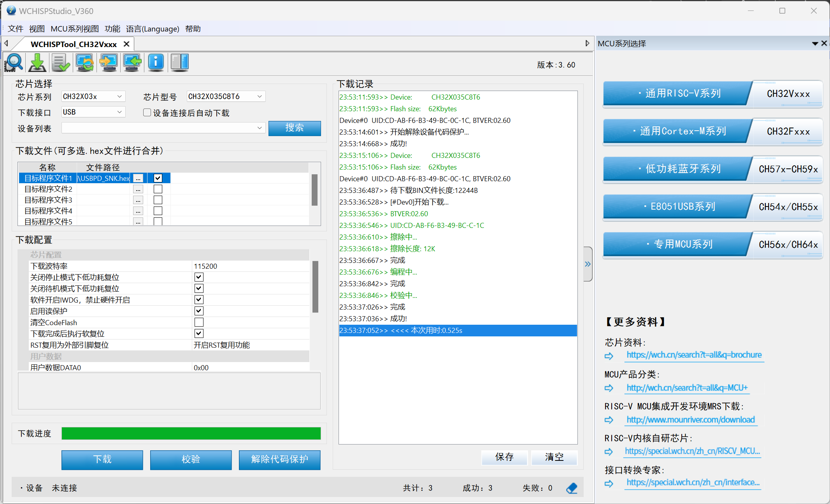Browse for 目标程序文件2 with its ... button
The image size is (830, 504).
pyautogui.click(x=138, y=189)
